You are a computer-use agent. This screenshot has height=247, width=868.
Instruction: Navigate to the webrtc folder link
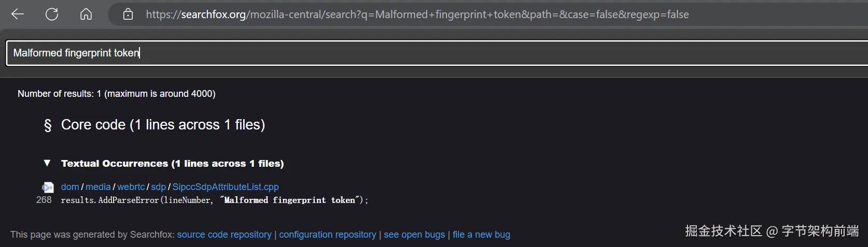pos(131,187)
